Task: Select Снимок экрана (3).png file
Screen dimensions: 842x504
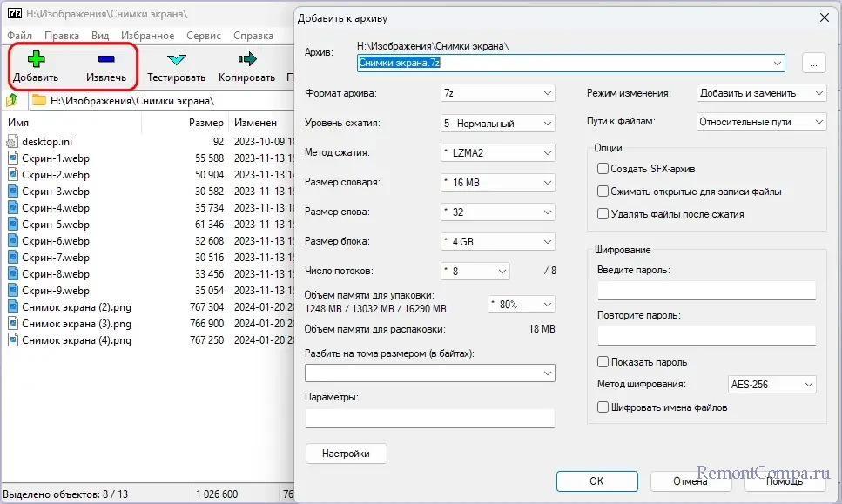Action: [x=77, y=324]
